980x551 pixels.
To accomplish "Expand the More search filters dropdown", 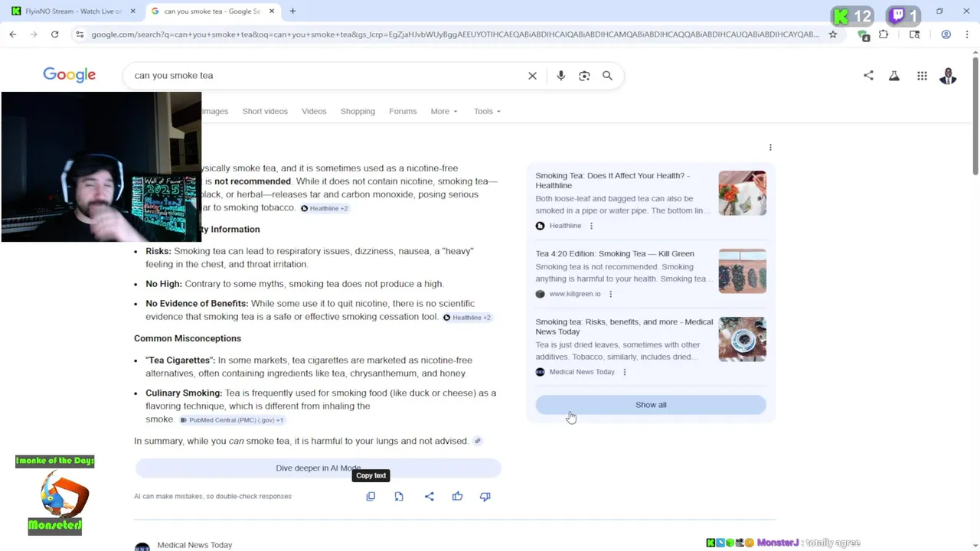I will [444, 111].
